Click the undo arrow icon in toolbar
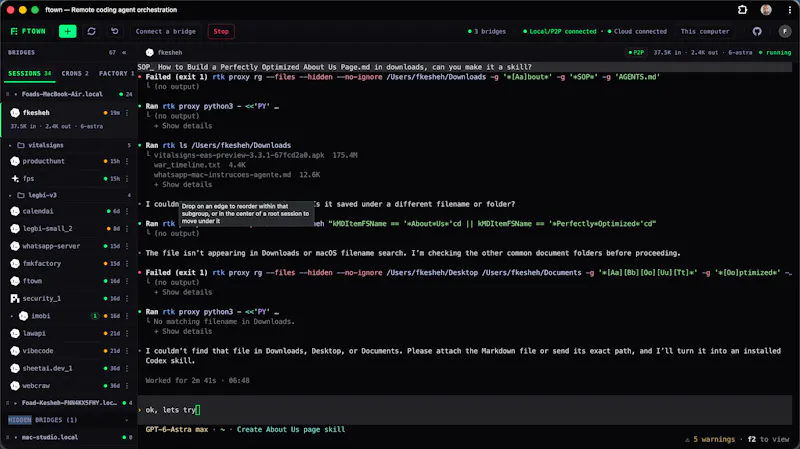 tap(115, 31)
